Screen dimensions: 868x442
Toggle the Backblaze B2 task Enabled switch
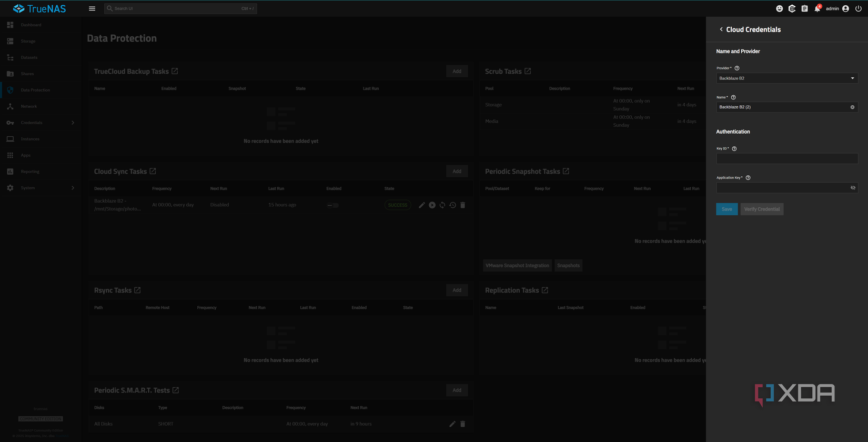click(x=333, y=205)
